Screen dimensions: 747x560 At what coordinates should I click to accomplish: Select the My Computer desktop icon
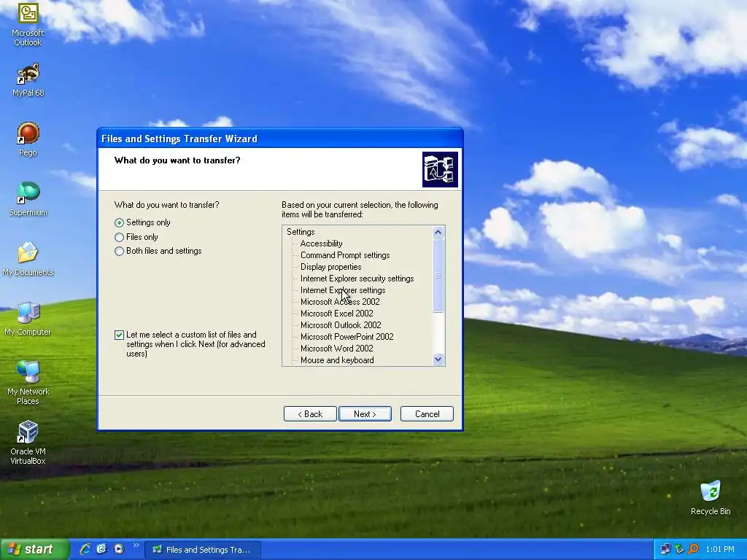pos(28,319)
